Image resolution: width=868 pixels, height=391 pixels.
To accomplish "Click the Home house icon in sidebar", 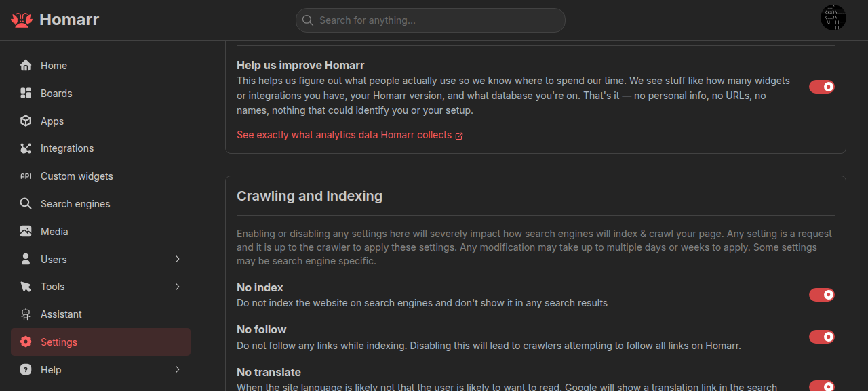I will point(26,66).
